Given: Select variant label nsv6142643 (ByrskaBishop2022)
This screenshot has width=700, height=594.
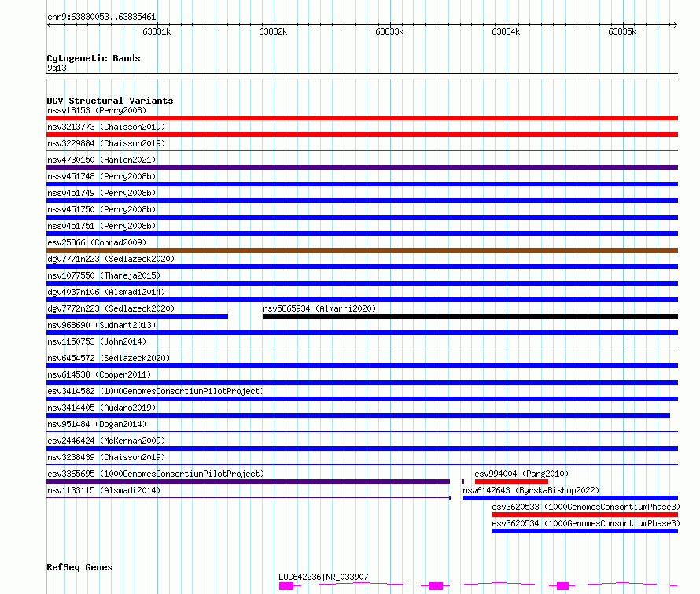Looking at the screenshot, I should [531, 490].
